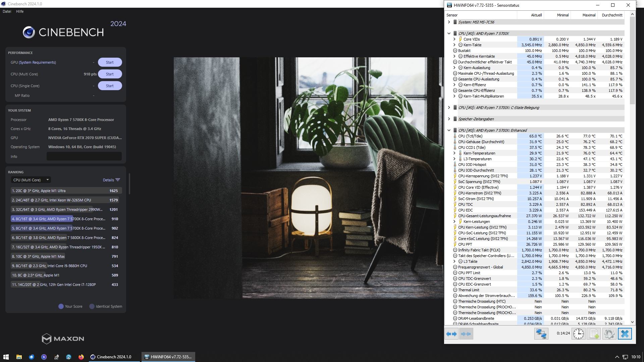
Task: Click network icon in system tray
Action: [x=625, y=357]
